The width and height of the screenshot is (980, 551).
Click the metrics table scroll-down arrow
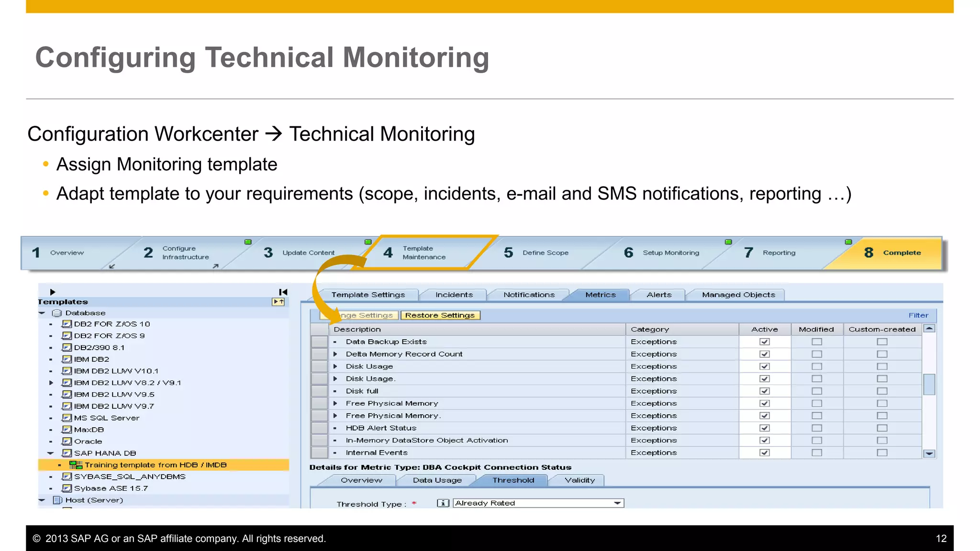click(x=929, y=453)
